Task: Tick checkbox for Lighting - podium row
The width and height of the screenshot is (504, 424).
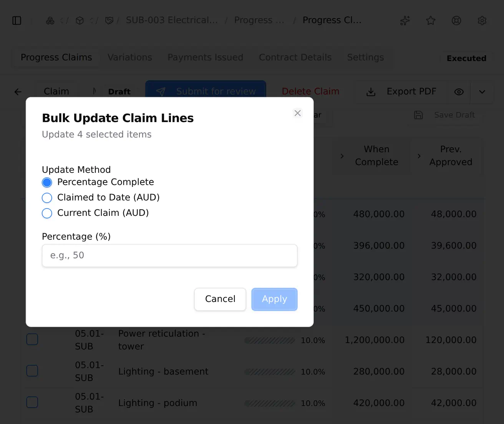Action: [x=32, y=402]
